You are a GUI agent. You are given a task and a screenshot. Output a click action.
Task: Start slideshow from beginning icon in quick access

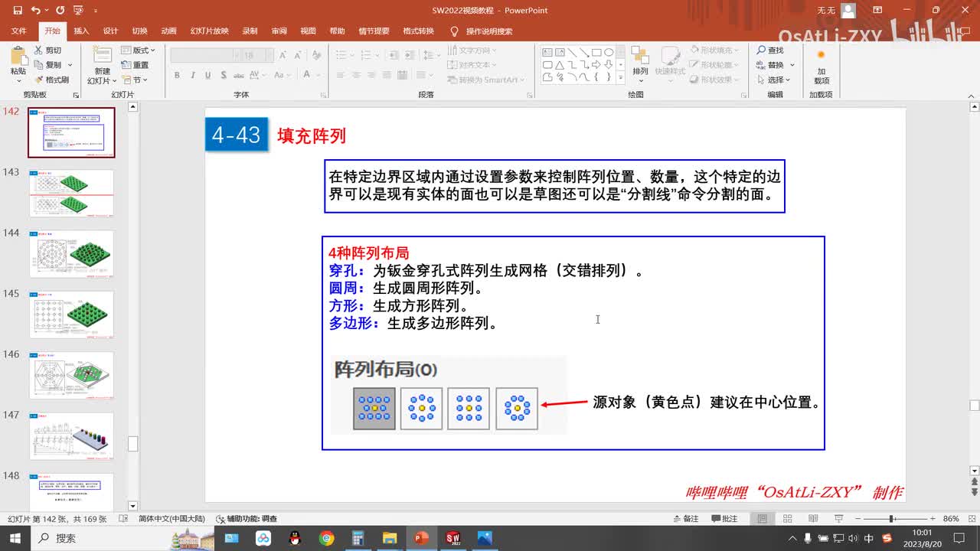79,11
